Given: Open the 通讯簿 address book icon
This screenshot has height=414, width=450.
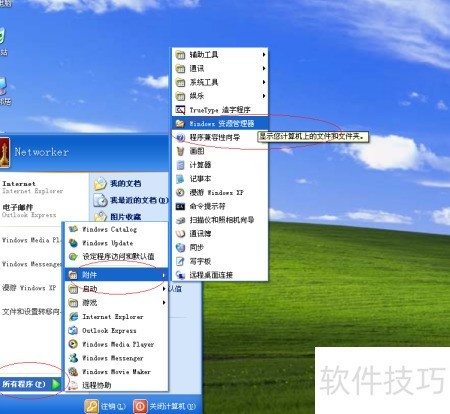Looking at the screenshot, I should click(180, 234).
